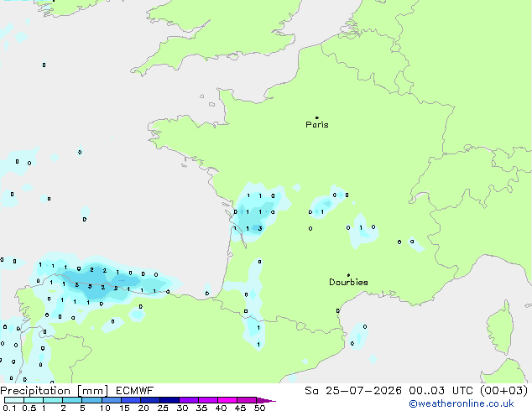Click the 0.1–0.5 mm legend swatch

click(14, 400)
